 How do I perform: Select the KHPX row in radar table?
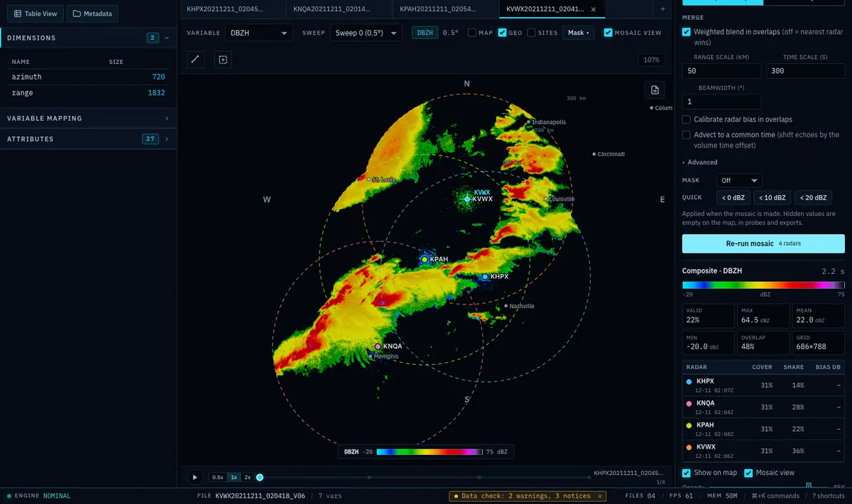(763, 386)
